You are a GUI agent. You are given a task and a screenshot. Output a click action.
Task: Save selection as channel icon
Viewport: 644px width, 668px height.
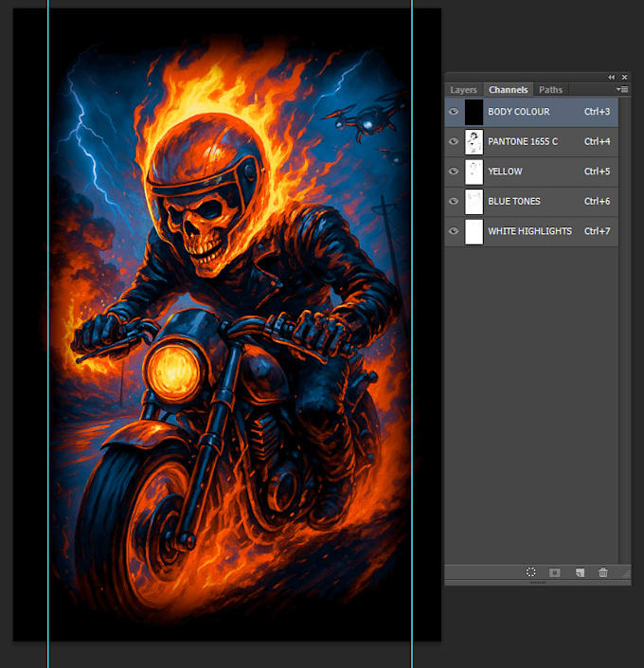[x=555, y=572]
